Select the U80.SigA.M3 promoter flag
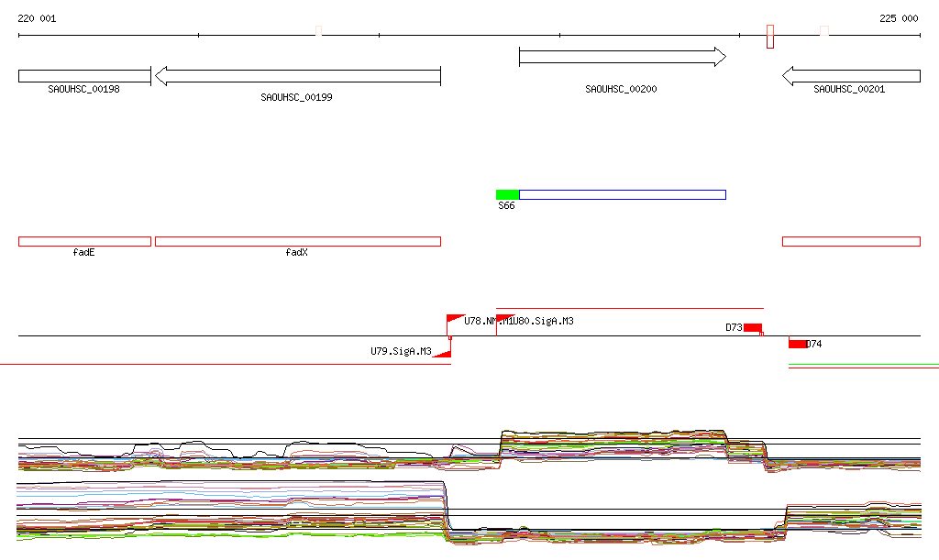 pos(503,318)
